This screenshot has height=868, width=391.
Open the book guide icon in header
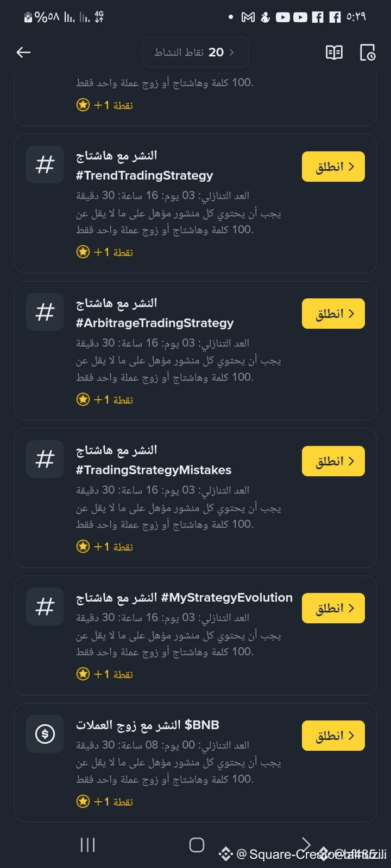pos(334,52)
